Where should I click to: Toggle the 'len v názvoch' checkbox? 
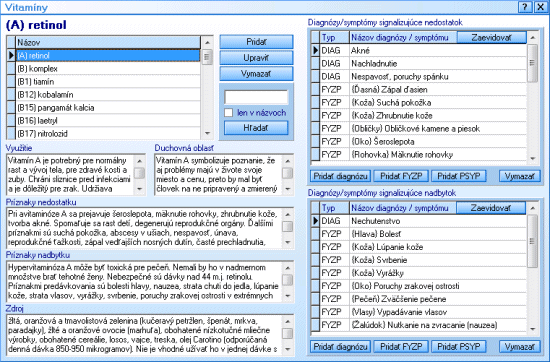pos(229,113)
